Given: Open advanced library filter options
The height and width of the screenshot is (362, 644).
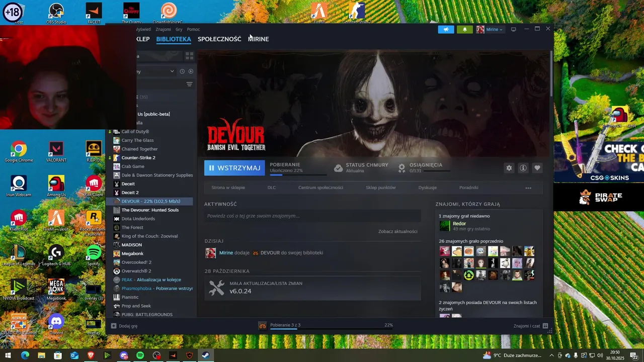Looking at the screenshot, I should 189,84.
